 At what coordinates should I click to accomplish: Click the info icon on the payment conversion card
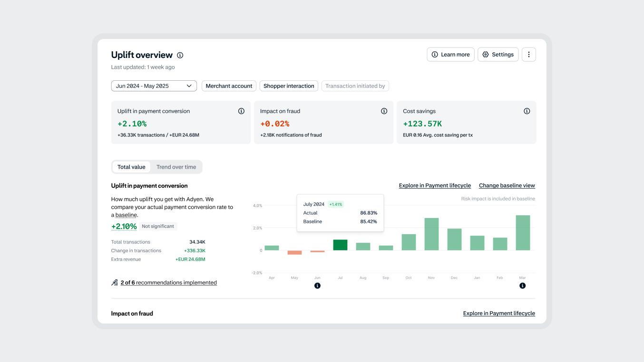[241, 110]
